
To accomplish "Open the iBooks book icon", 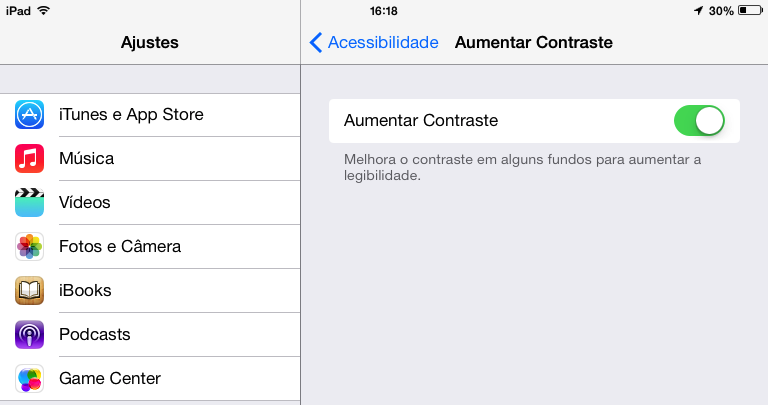I will tap(29, 290).
